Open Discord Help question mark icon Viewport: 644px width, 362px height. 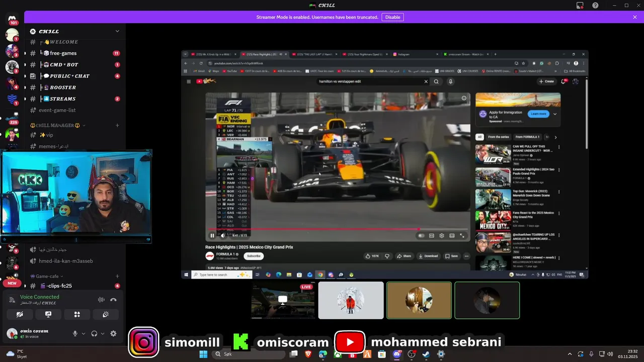pos(595,6)
